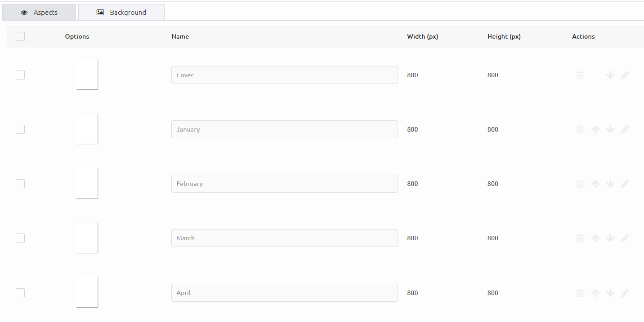Switch to the Background tab
Screen dimensions: 644x322
(121, 13)
